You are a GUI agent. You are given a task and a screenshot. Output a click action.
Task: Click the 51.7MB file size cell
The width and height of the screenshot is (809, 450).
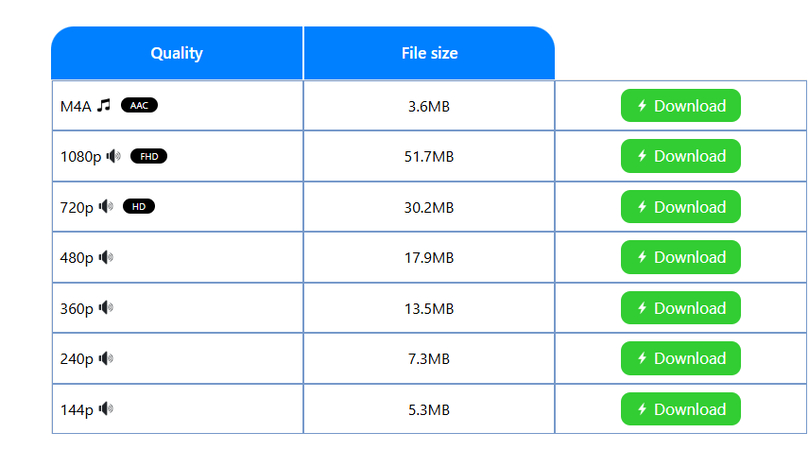(x=429, y=156)
